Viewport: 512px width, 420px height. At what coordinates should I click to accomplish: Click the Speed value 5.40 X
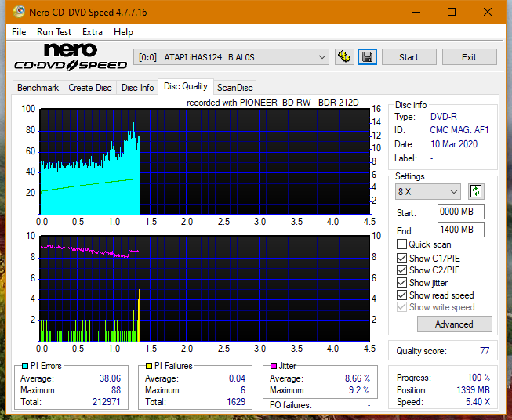[x=478, y=402]
